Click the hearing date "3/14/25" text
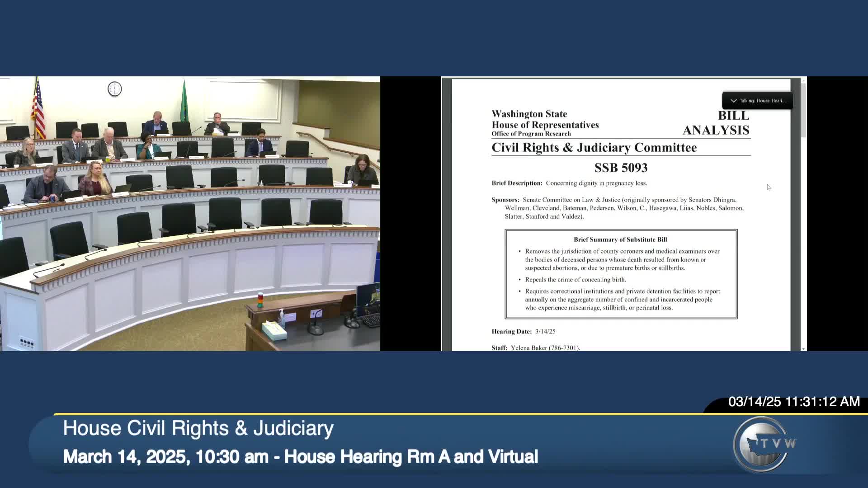Image resolution: width=868 pixels, height=488 pixels. pos(545,331)
